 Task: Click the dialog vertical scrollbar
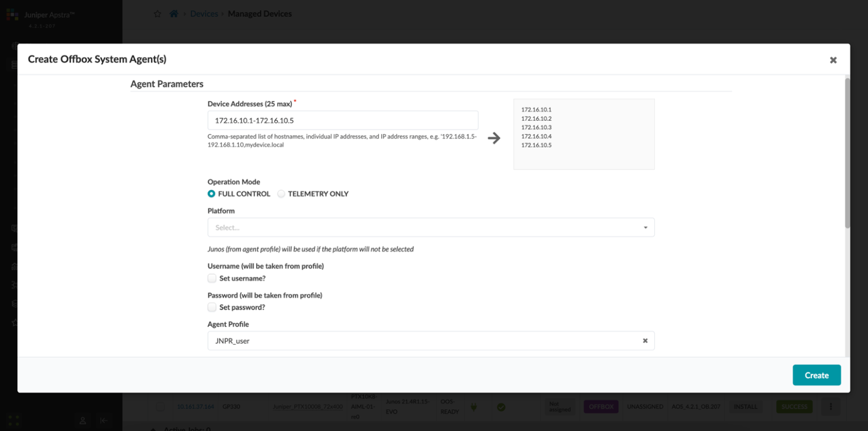(847, 154)
